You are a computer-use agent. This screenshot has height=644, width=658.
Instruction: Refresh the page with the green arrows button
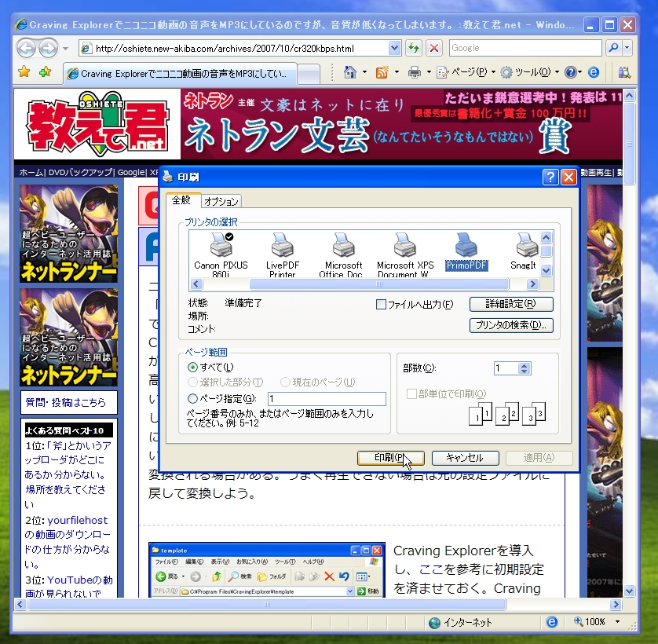click(414, 48)
